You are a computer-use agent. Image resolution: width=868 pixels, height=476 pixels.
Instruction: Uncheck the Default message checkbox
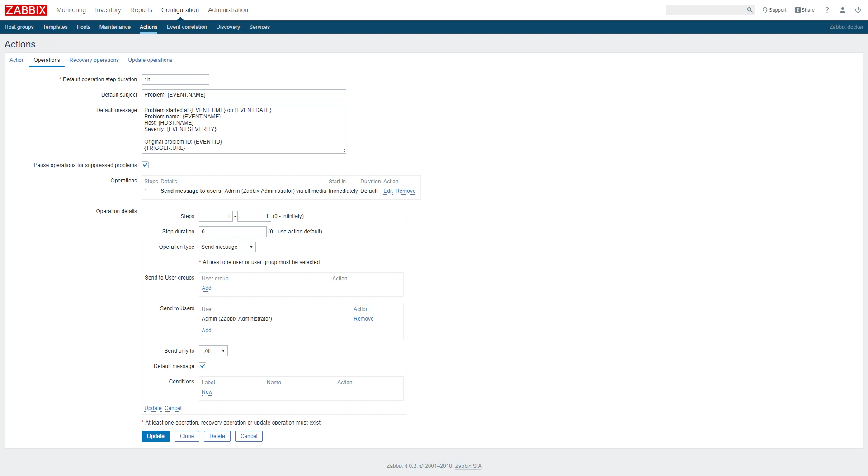pyautogui.click(x=203, y=366)
